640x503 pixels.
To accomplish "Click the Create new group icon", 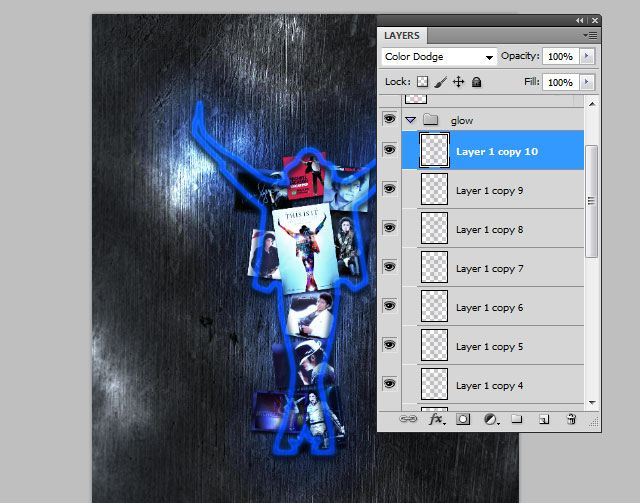I will point(517,419).
